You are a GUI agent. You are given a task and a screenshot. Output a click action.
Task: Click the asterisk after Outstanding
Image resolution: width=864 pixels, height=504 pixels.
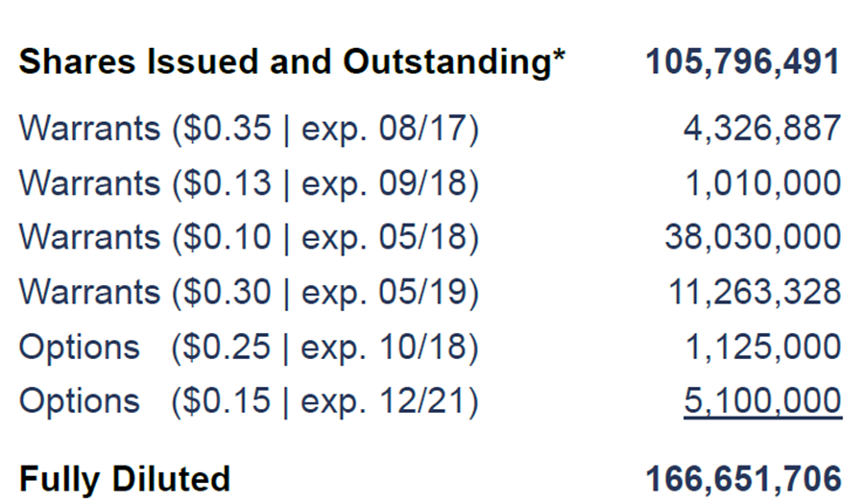(558, 58)
